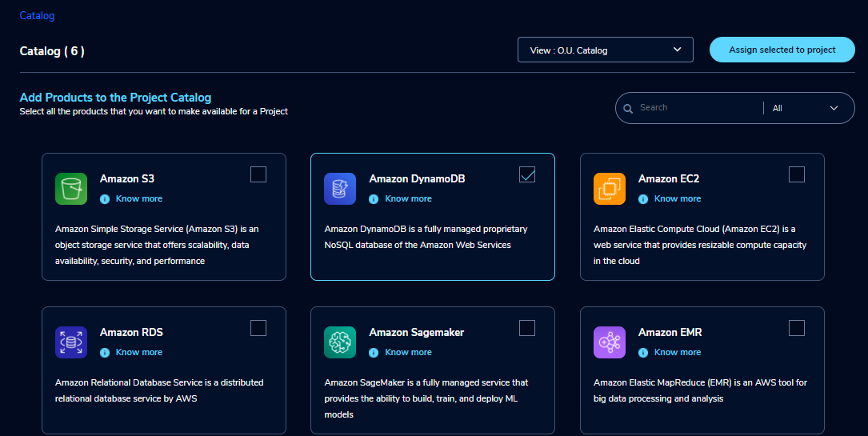Click the SageMaker description text
Screen dimensions: 868x436
tap(426, 398)
